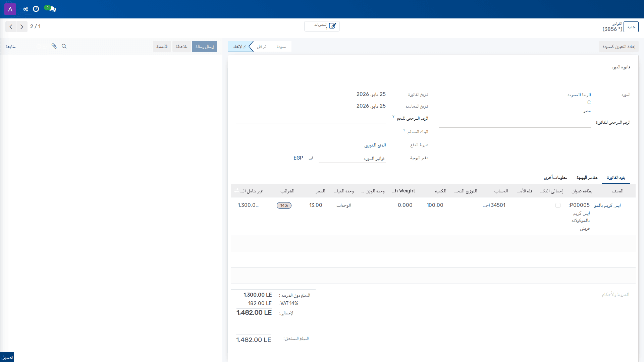
Task: Click the accounting date 25 مايو 2026
Action: [371, 106]
